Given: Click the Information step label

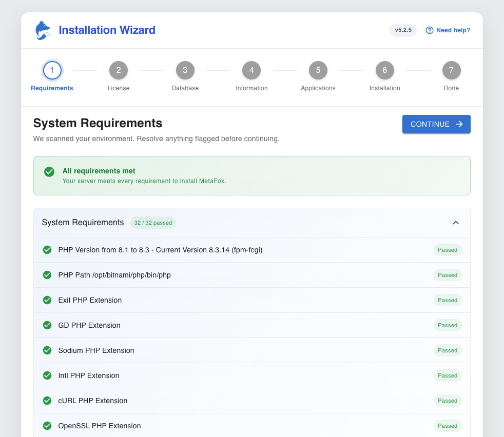Looking at the screenshot, I should pos(251,88).
